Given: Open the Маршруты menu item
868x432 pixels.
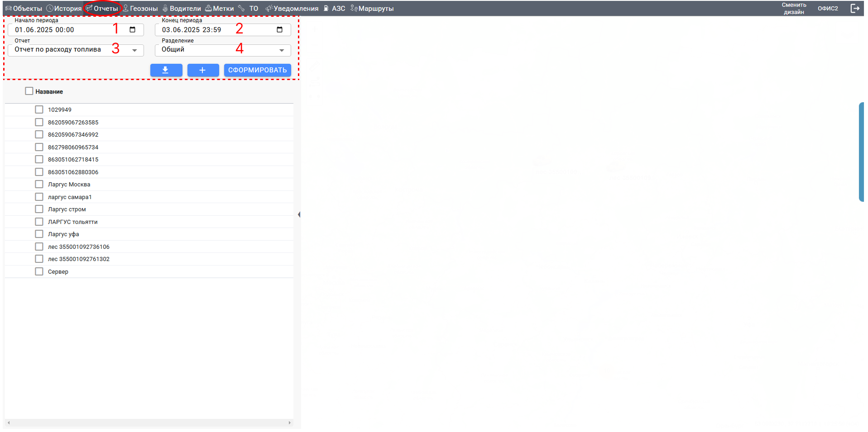Looking at the screenshot, I should click(372, 9).
